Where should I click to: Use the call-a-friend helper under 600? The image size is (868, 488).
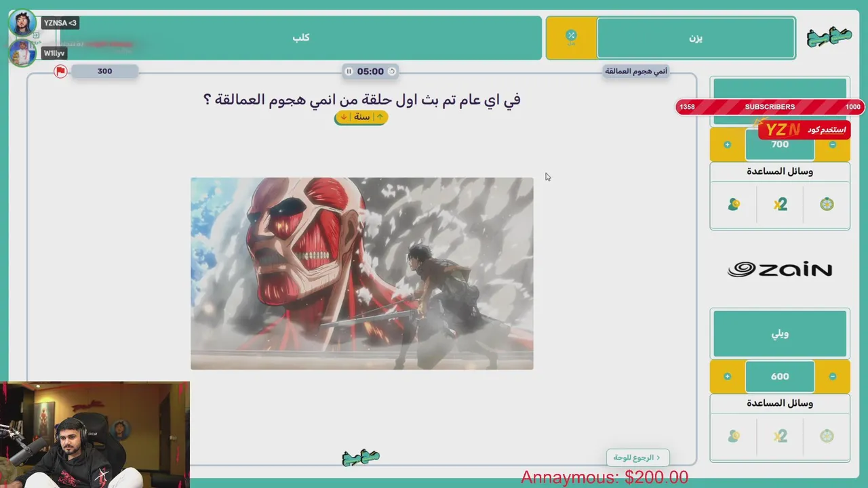(x=734, y=436)
